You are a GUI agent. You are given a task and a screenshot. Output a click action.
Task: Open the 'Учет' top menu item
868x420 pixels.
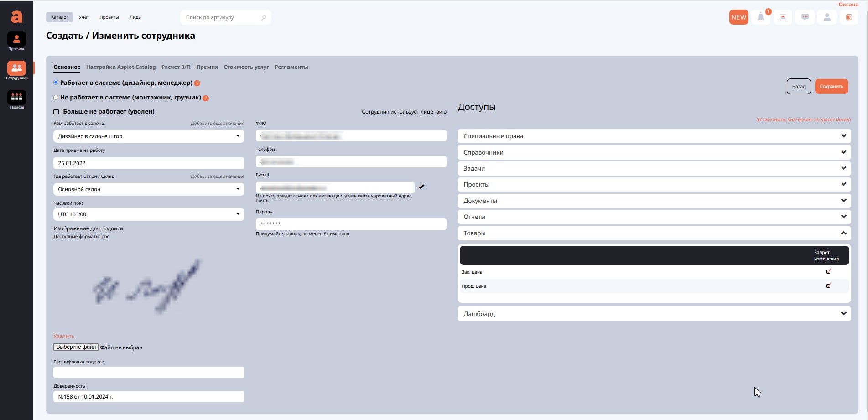[x=84, y=17]
